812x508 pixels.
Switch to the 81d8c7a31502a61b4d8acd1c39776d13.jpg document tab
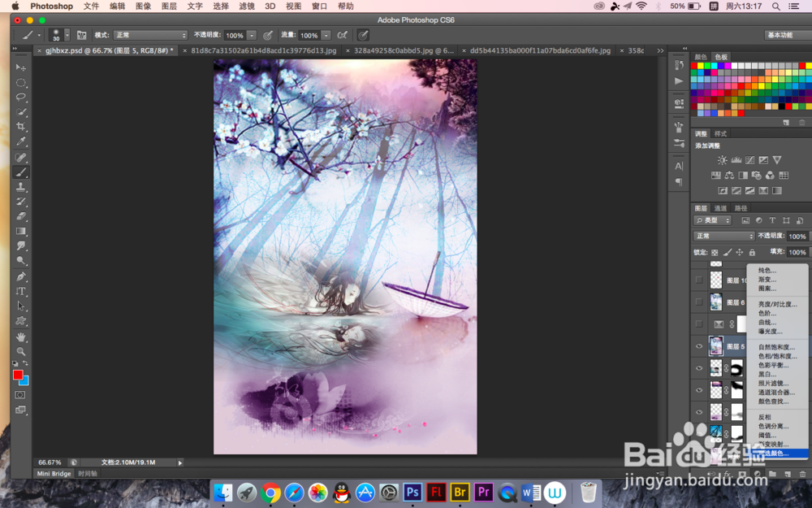pos(264,50)
